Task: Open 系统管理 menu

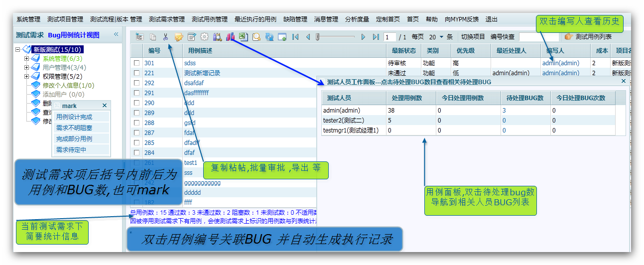Action: 28,19
